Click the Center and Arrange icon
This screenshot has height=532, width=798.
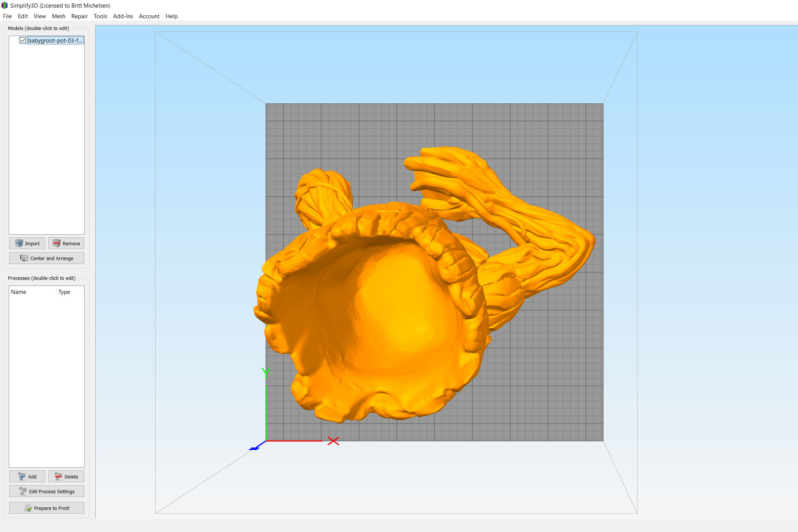tap(24, 258)
